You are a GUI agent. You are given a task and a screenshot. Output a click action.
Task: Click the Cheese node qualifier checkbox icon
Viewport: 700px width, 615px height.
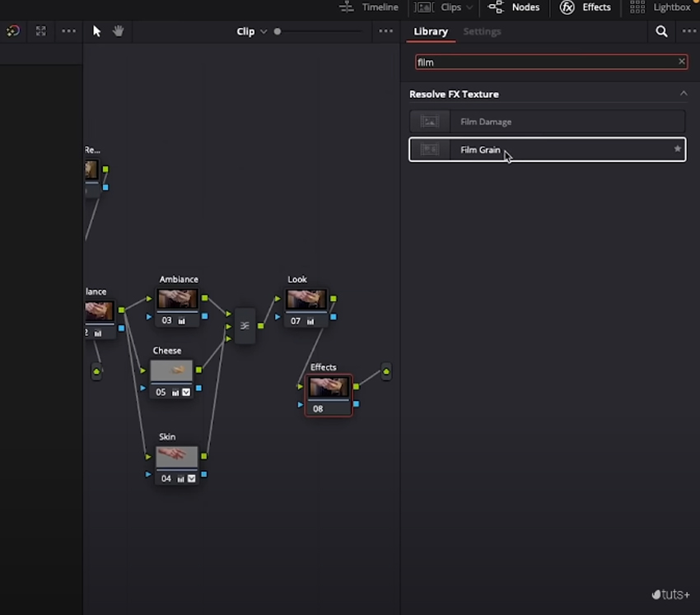point(186,392)
